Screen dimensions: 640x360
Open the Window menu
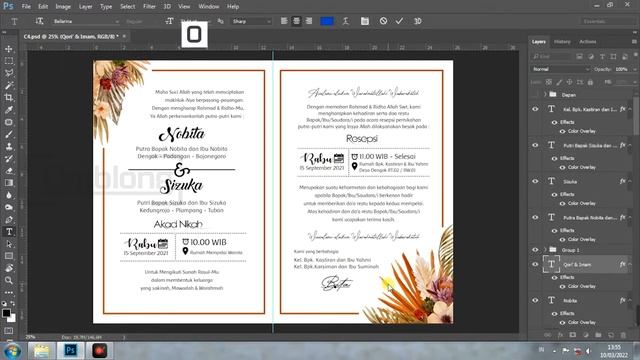coord(209,7)
